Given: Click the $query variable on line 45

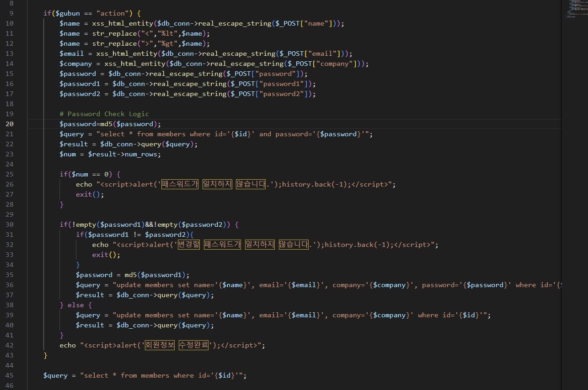Looking at the screenshot, I should 55,375.
